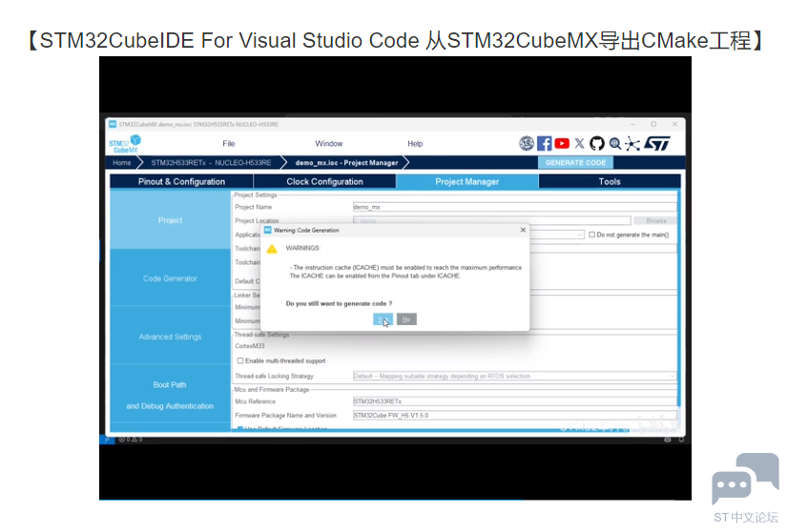The height and width of the screenshot is (532, 787).
Task: Toggle Do not generate the main() checkbox
Action: pyautogui.click(x=592, y=235)
